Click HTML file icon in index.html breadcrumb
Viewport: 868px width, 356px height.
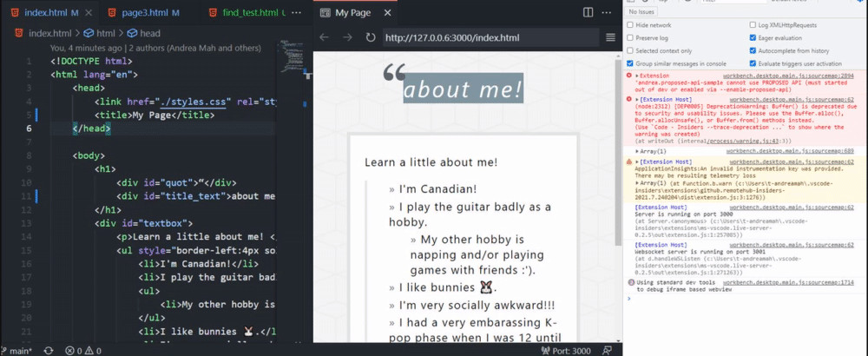(19, 33)
